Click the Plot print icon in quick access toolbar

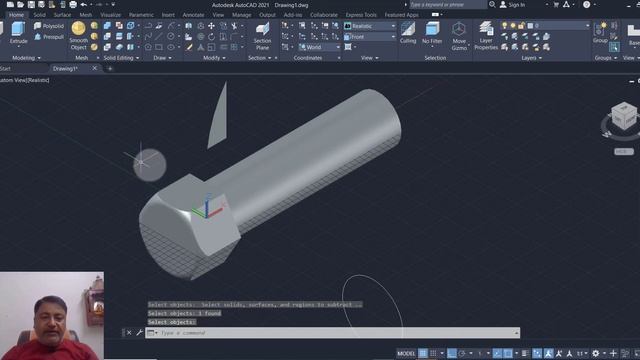click(73, 5)
